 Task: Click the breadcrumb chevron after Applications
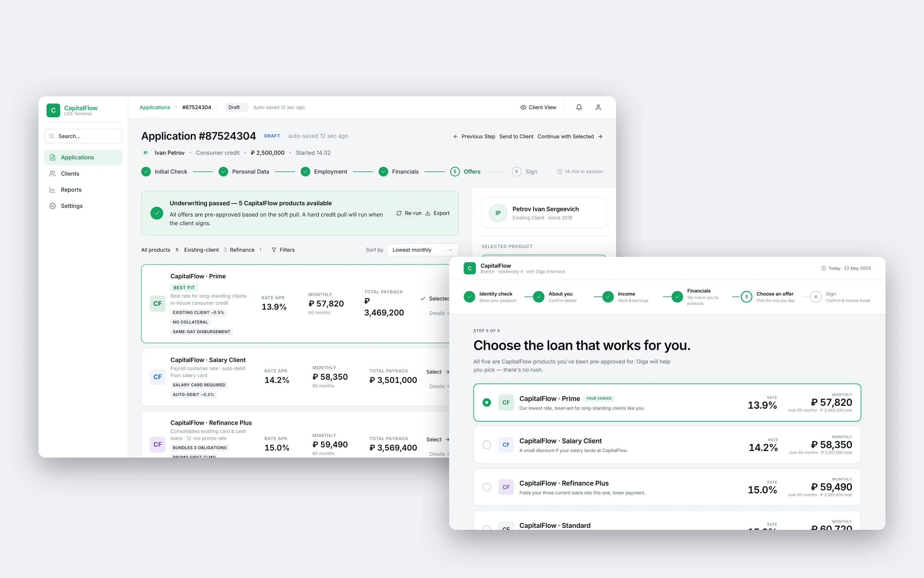[x=176, y=108]
